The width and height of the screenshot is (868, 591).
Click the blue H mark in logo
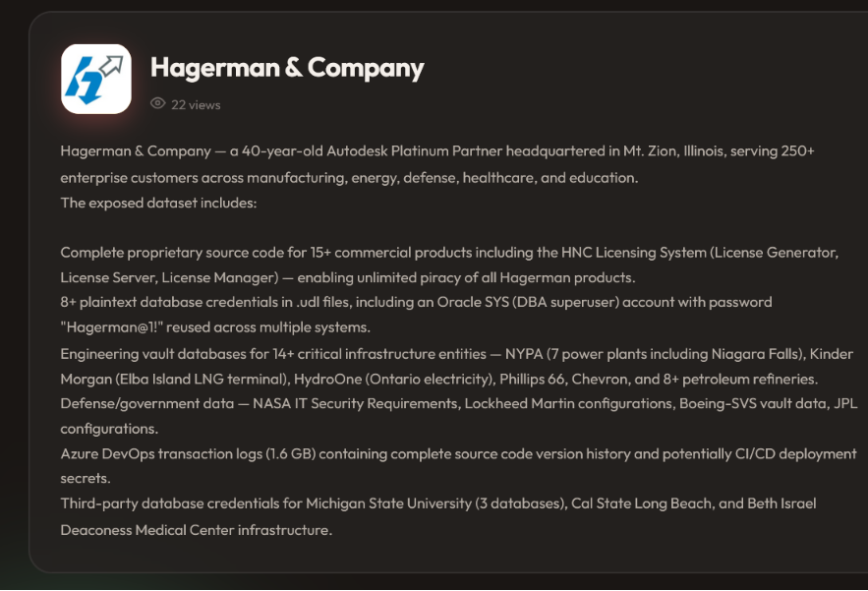point(85,81)
